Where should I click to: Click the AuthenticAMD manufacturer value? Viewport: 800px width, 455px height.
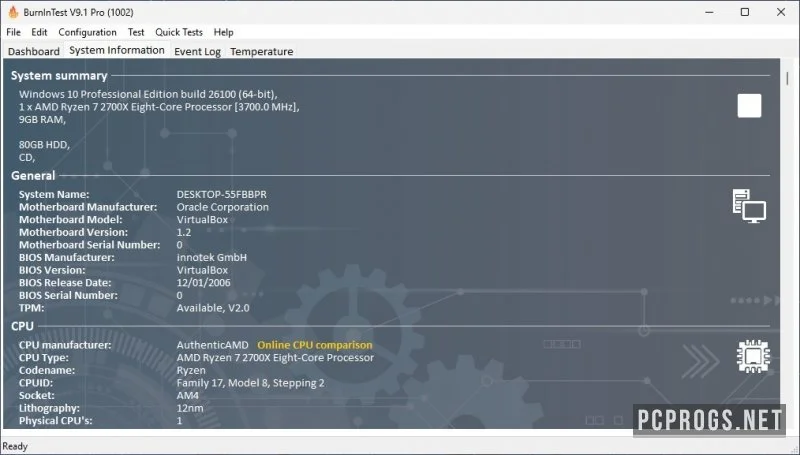coord(212,345)
